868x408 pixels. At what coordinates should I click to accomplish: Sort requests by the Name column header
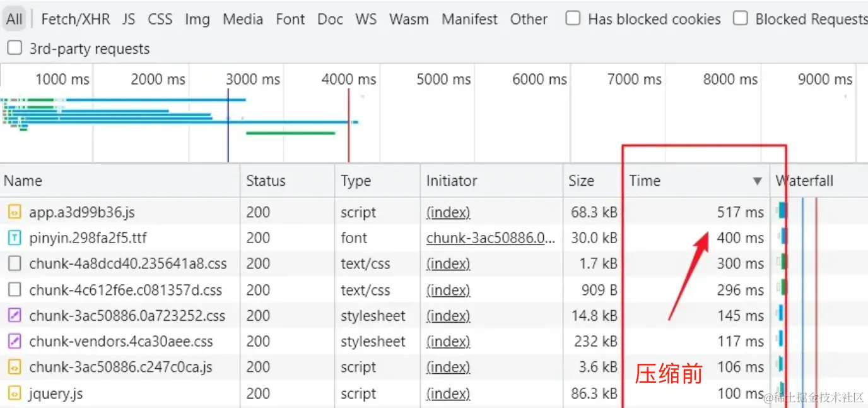click(x=23, y=181)
